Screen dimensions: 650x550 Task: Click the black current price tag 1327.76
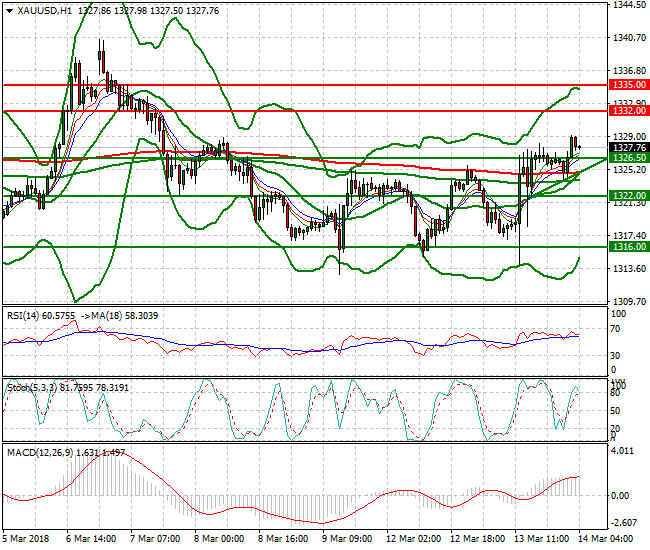[628, 148]
